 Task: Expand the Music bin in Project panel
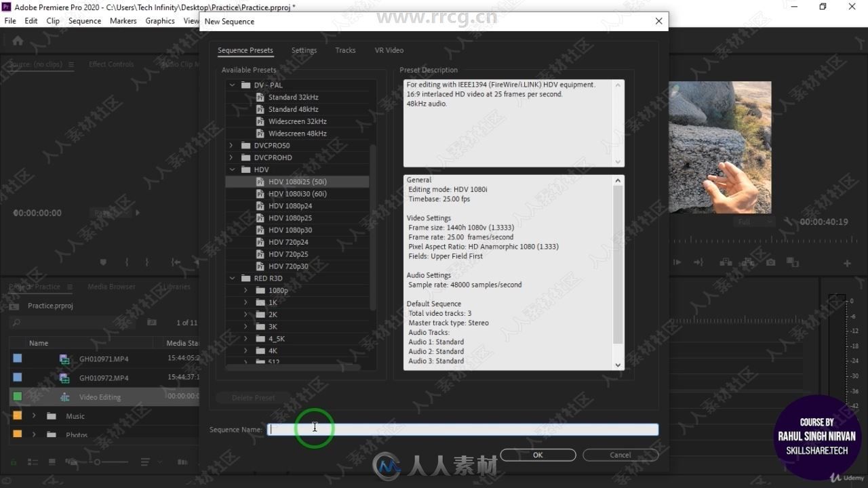click(33, 416)
